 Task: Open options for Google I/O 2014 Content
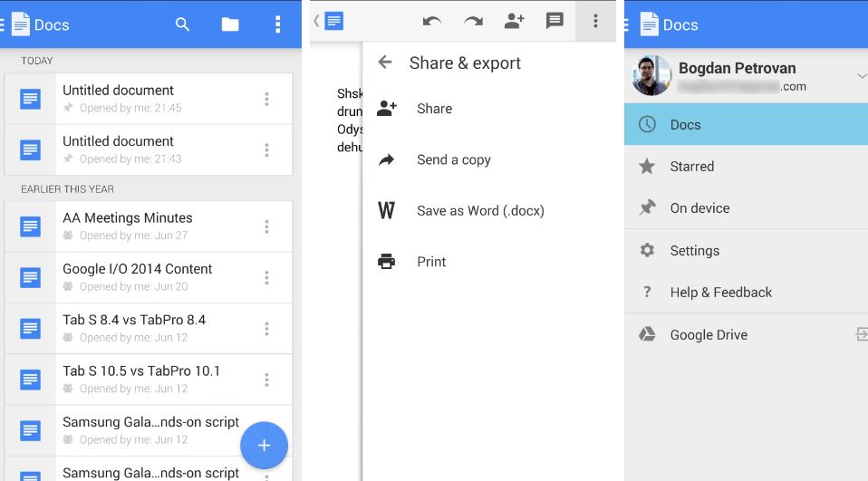tap(266, 277)
